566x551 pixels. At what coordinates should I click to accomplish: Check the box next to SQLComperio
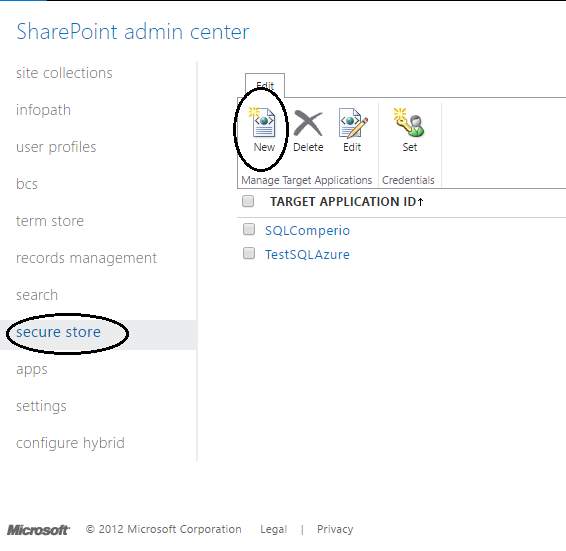(249, 229)
